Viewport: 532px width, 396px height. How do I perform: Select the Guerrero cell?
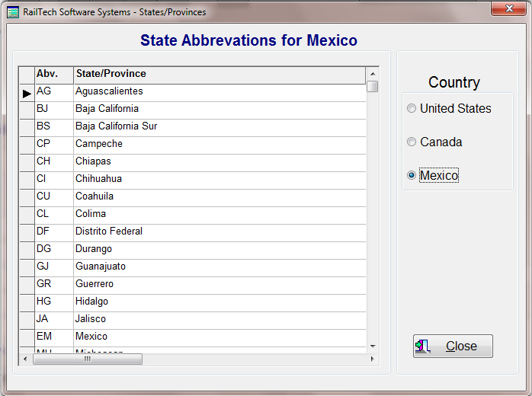(x=220, y=286)
